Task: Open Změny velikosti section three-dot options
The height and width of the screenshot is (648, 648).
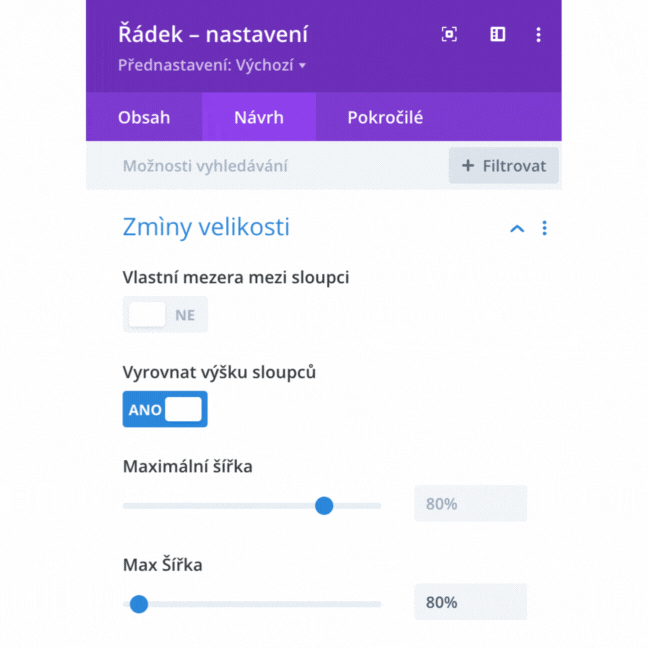Action: (544, 228)
